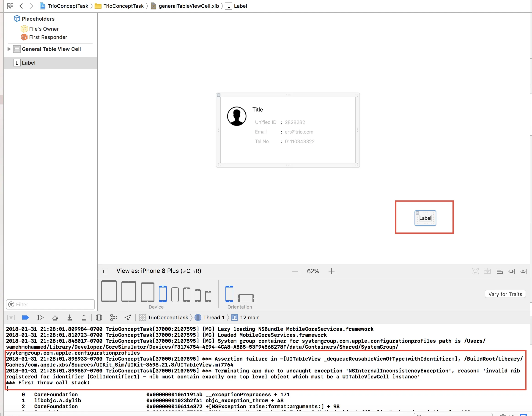Zoom out canvas with minus button

(295, 271)
